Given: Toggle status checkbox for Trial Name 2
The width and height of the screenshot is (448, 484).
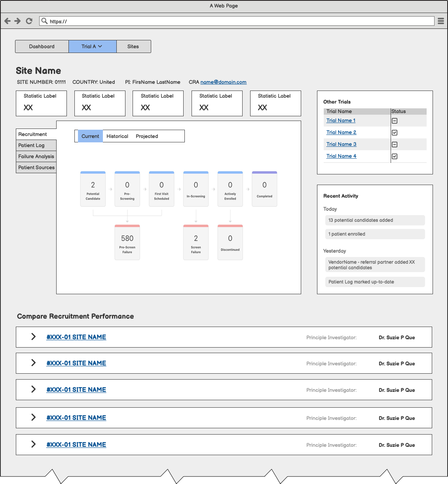Looking at the screenshot, I should (395, 133).
